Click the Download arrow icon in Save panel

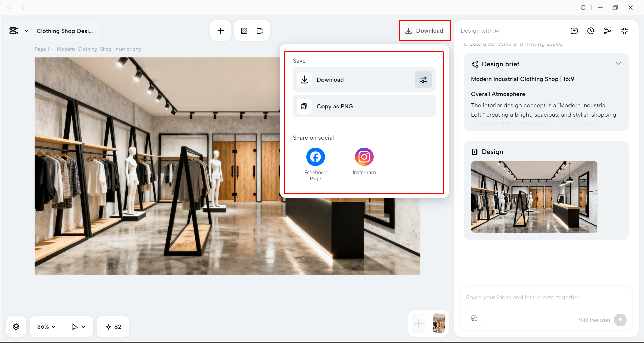[x=304, y=80]
